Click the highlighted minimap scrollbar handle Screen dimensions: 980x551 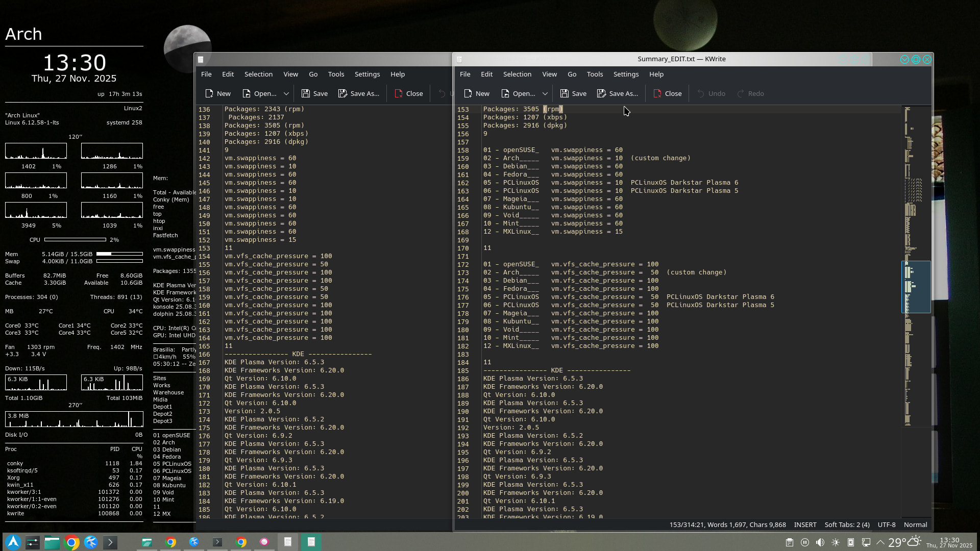click(916, 287)
